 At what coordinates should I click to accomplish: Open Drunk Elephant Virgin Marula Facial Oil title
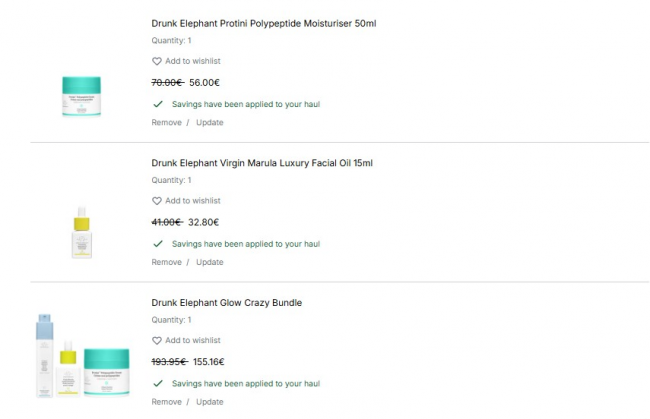point(261,163)
